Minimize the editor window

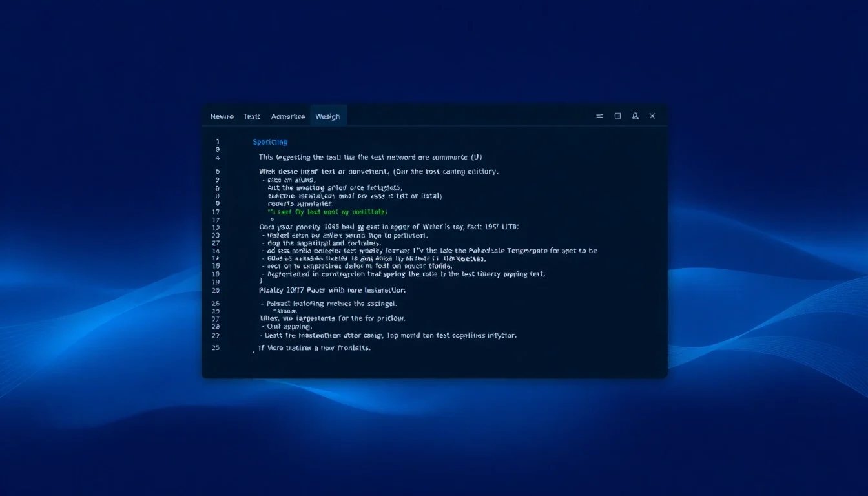click(600, 116)
